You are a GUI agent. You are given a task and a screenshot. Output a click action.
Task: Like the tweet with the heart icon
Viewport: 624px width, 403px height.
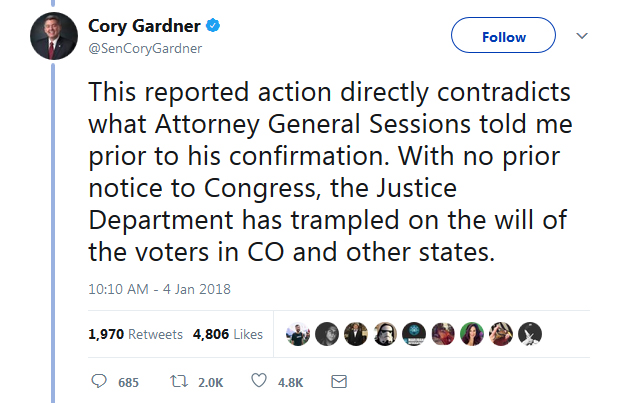[258, 381]
